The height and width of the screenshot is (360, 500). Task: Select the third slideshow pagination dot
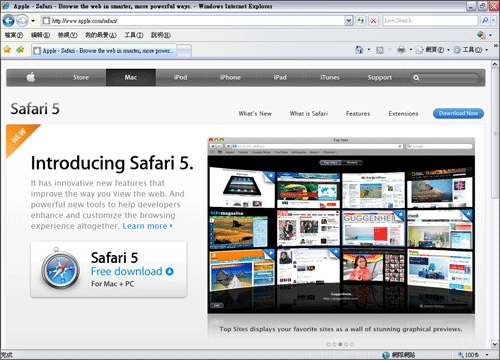click(340, 344)
